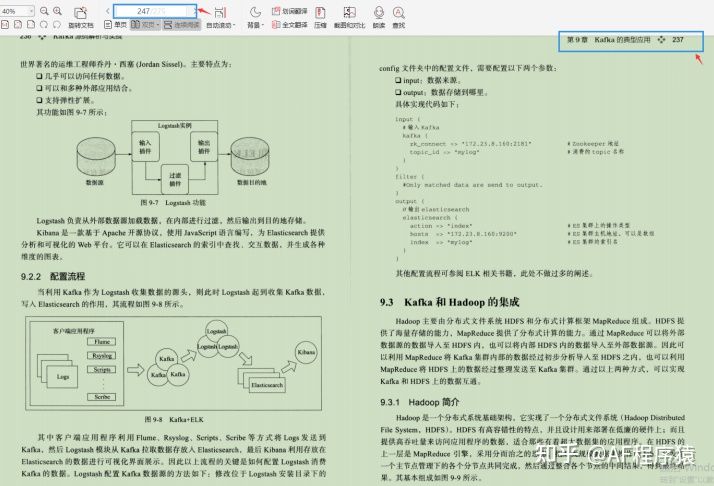
Task: Enable 划词翻译 word translation
Action: (x=290, y=11)
